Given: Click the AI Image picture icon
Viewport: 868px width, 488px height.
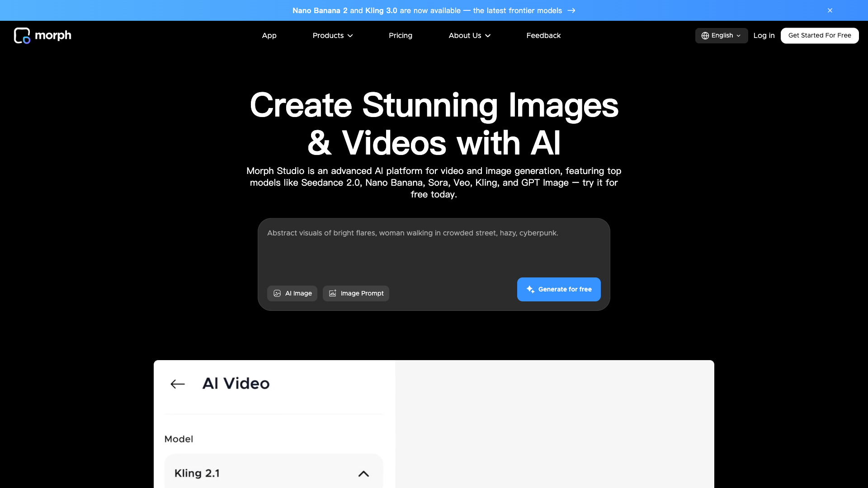Looking at the screenshot, I should click(x=277, y=293).
